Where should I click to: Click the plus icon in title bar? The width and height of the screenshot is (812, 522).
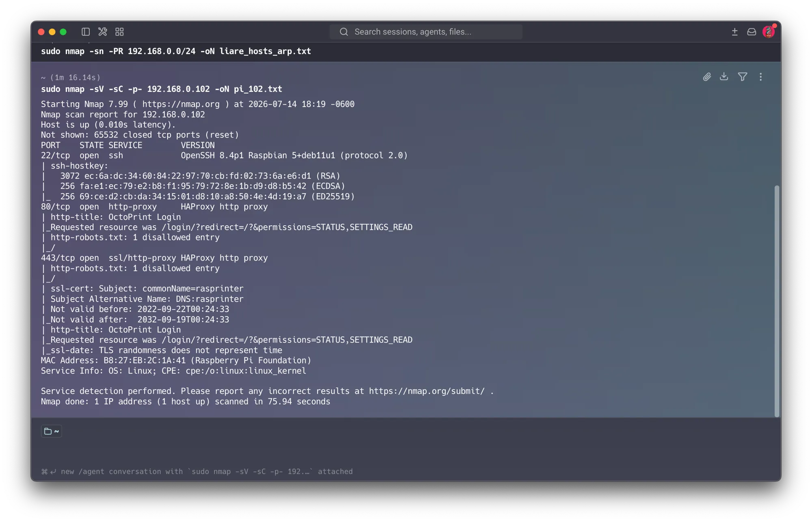[x=734, y=32]
